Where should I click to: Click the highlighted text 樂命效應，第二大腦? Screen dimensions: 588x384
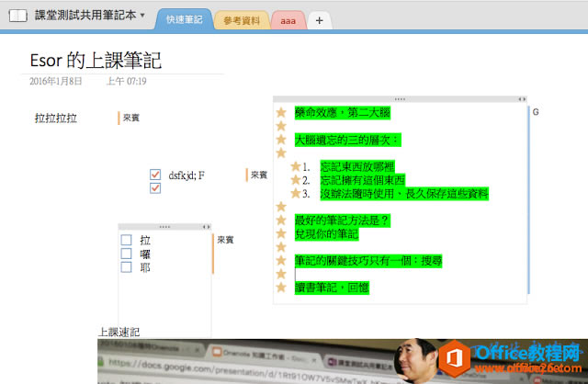point(343,112)
